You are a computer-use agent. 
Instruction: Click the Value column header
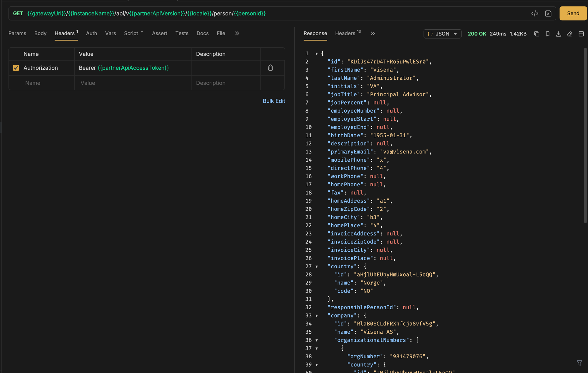click(86, 54)
